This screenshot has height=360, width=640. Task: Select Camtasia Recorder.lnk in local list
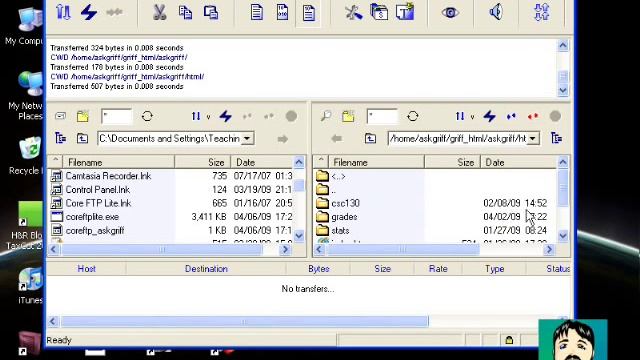[108, 176]
